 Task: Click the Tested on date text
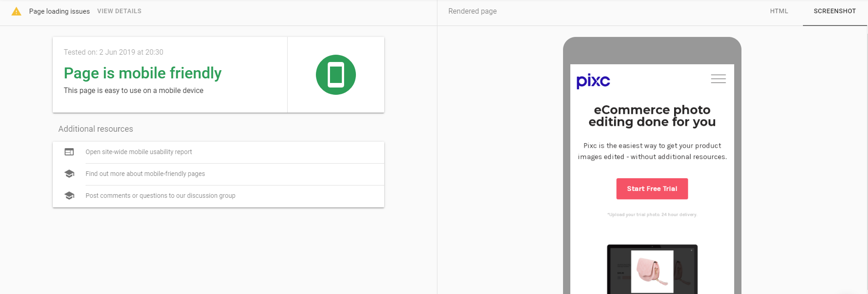(x=113, y=52)
